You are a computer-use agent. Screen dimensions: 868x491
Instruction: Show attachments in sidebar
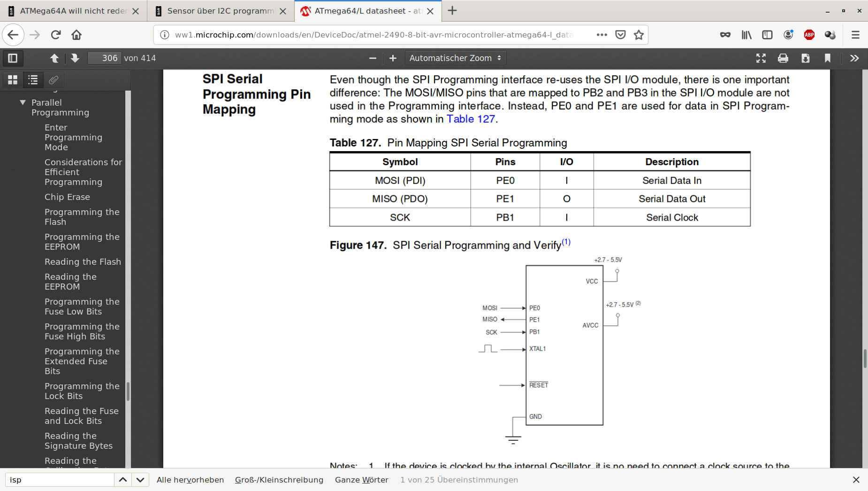[53, 80]
